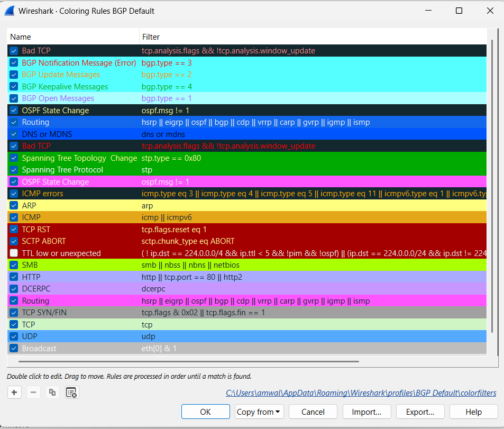This screenshot has height=429, width=504.
Task: Select filter text 'bgp.type == 1'
Action: point(167,98)
